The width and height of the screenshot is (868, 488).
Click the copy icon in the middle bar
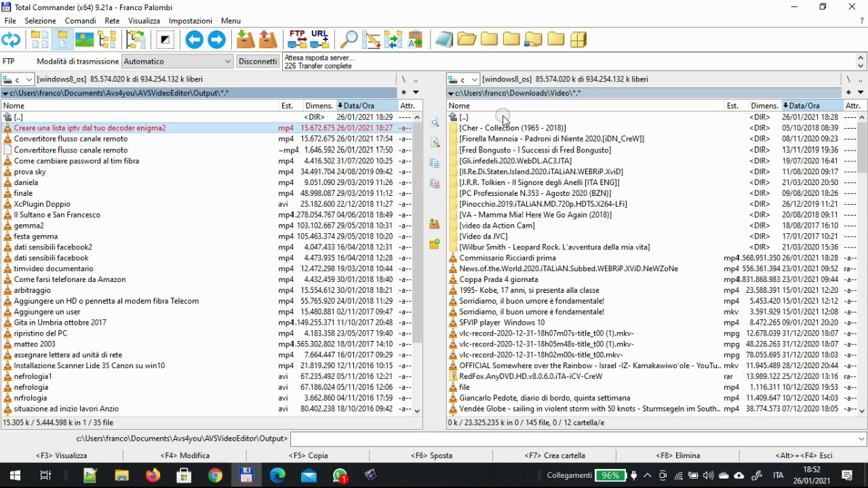click(x=435, y=163)
